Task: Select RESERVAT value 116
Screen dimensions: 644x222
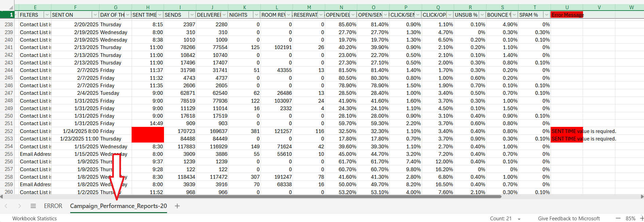Action: click(309, 131)
